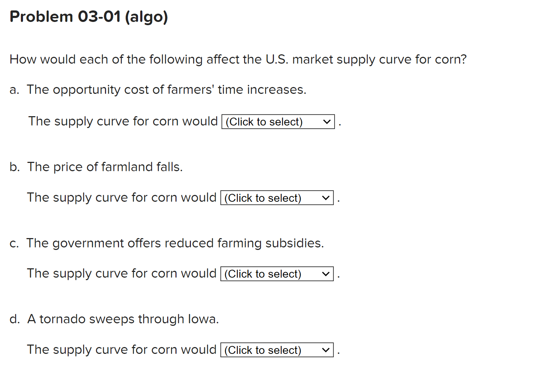Select the (Click to select) box under subsidies question

coord(276,274)
